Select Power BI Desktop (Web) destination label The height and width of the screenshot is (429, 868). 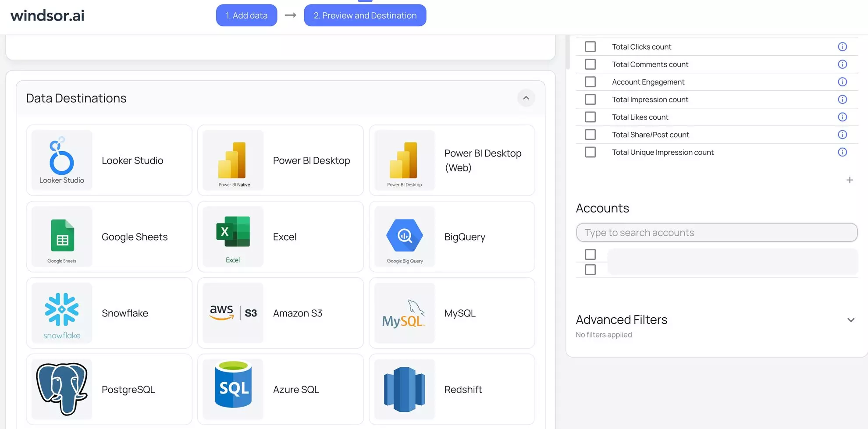[483, 160]
